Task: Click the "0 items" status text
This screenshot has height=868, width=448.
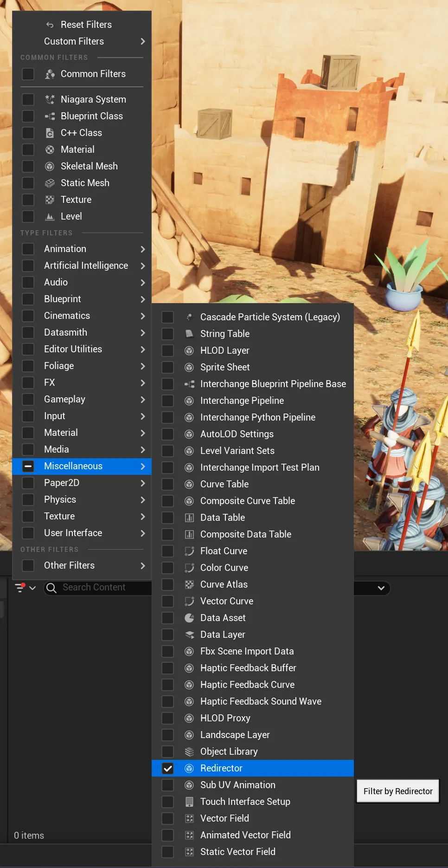Action: (x=29, y=836)
